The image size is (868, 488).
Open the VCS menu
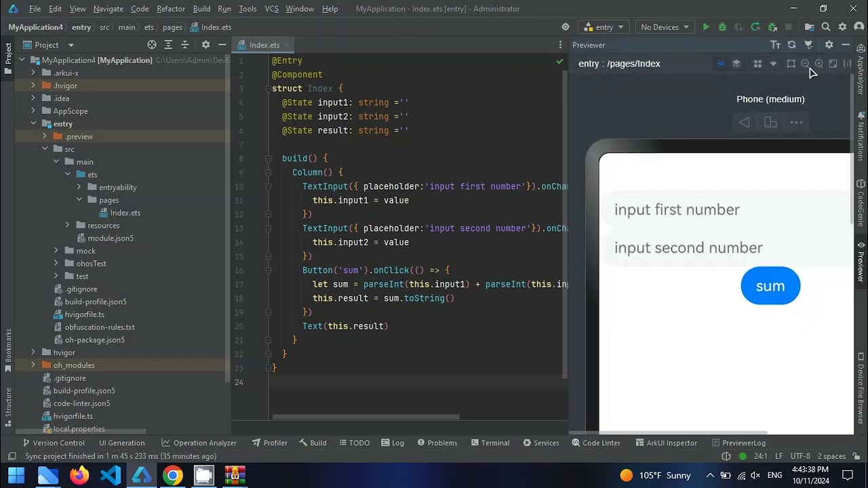271,9
